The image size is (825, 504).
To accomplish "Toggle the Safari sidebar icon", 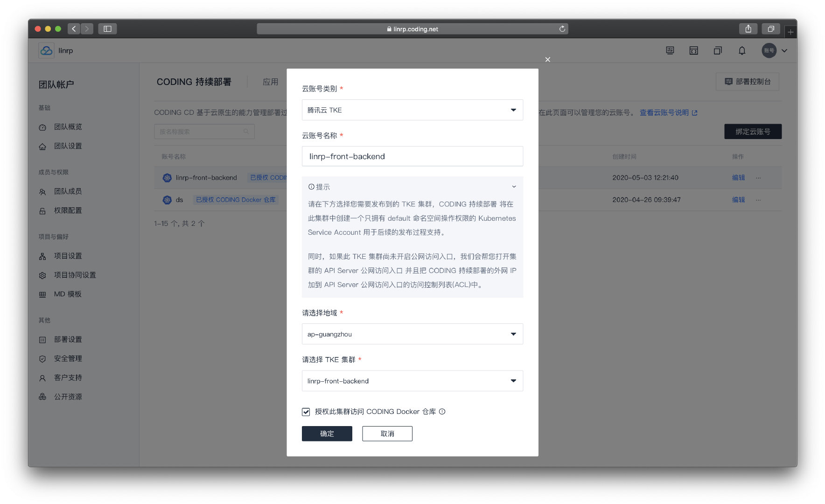I will pos(107,29).
